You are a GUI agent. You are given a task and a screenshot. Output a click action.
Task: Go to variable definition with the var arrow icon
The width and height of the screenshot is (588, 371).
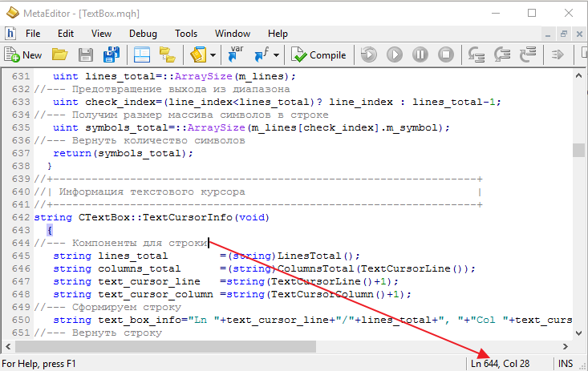point(236,54)
